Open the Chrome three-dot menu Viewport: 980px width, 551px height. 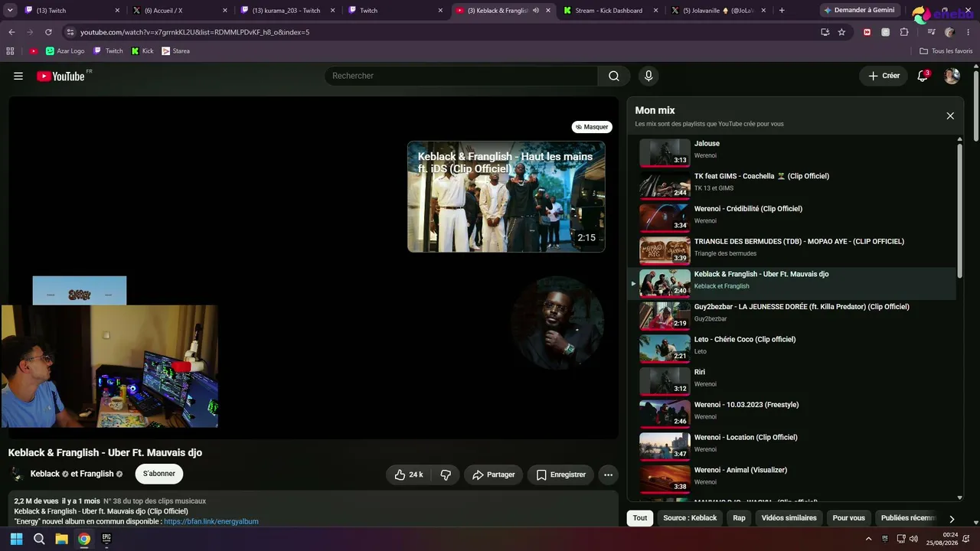coord(968,32)
